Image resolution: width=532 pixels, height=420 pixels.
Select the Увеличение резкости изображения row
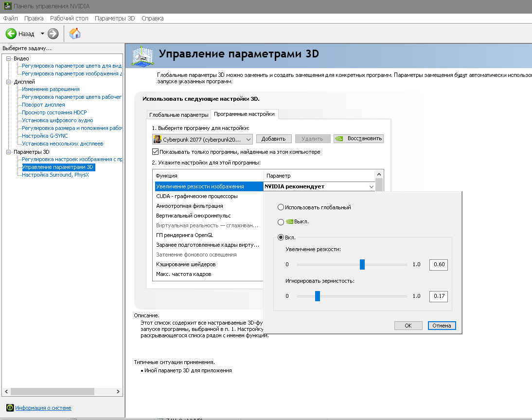pyautogui.click(x=209, y=186)
